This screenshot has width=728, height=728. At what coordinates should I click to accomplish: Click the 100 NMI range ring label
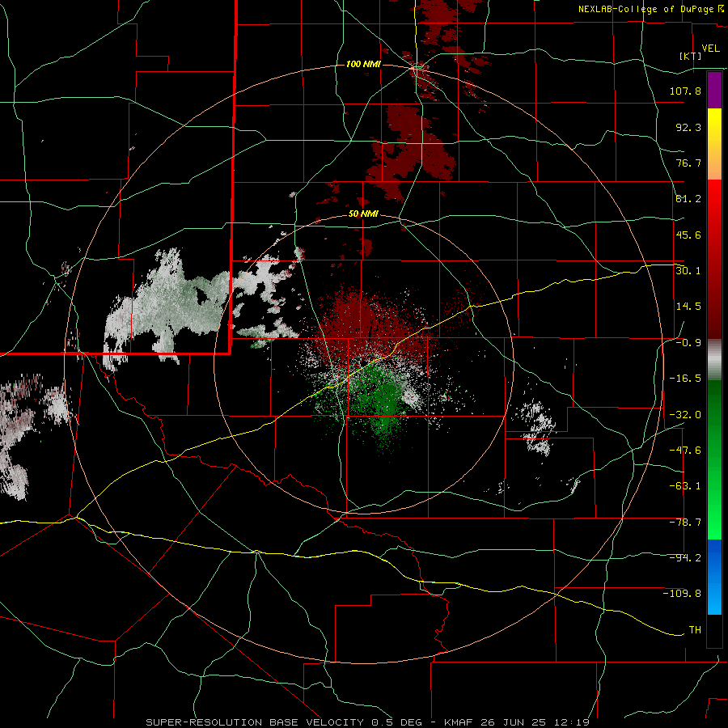coord(363,64)
